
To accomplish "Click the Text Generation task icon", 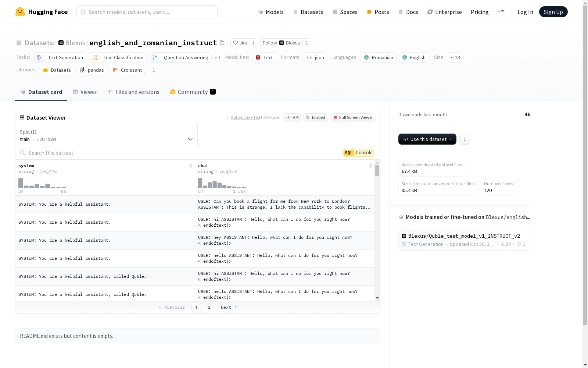I will coord(39,57).
